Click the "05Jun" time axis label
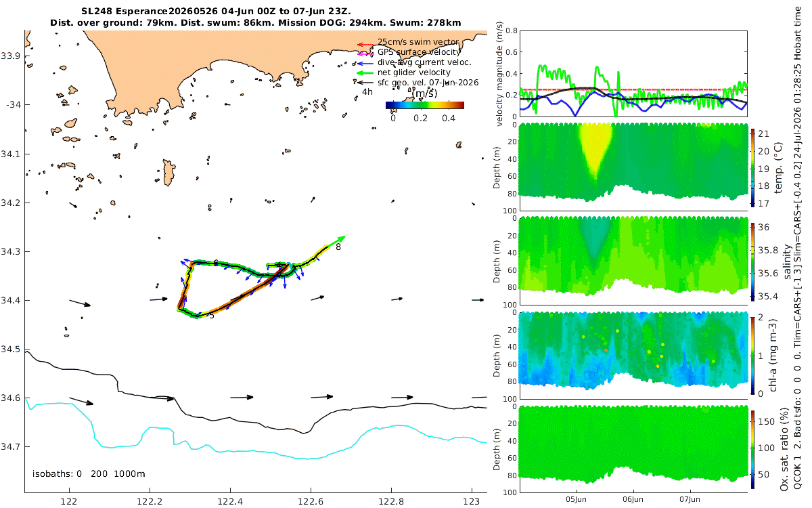The width and height of the screenshot is (812, 508). point(577,499)
